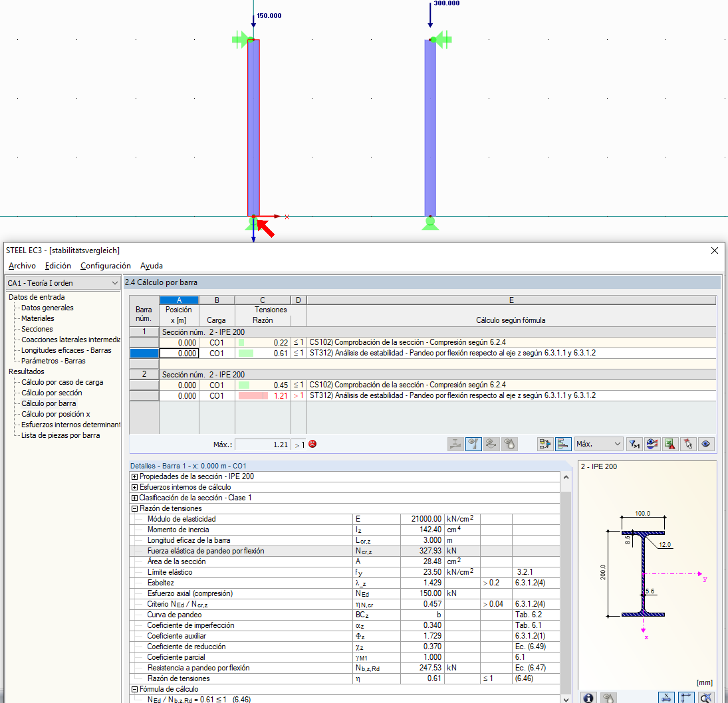The height and width of the screenshot is (703, 728).
Task: Open the Máx. dropdown in the results toolbar
Action: 598,444
